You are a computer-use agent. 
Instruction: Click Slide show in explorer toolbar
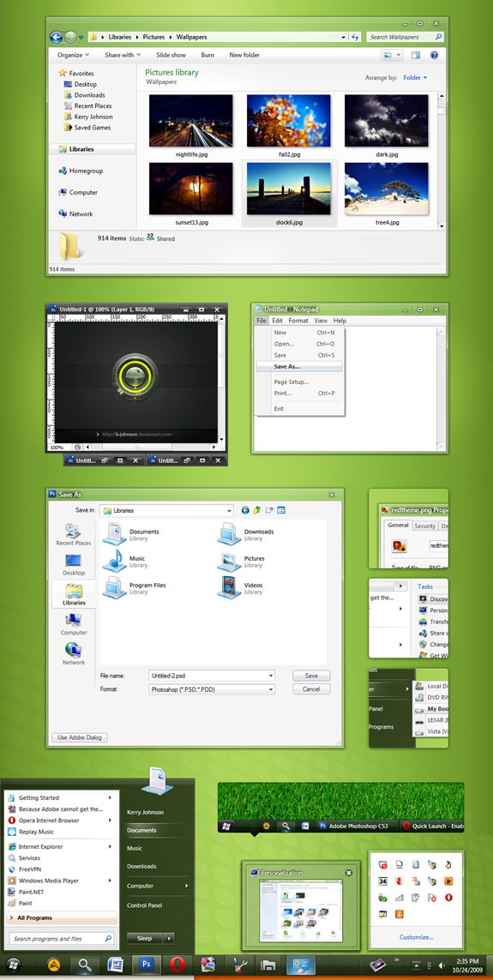(171, 55)
